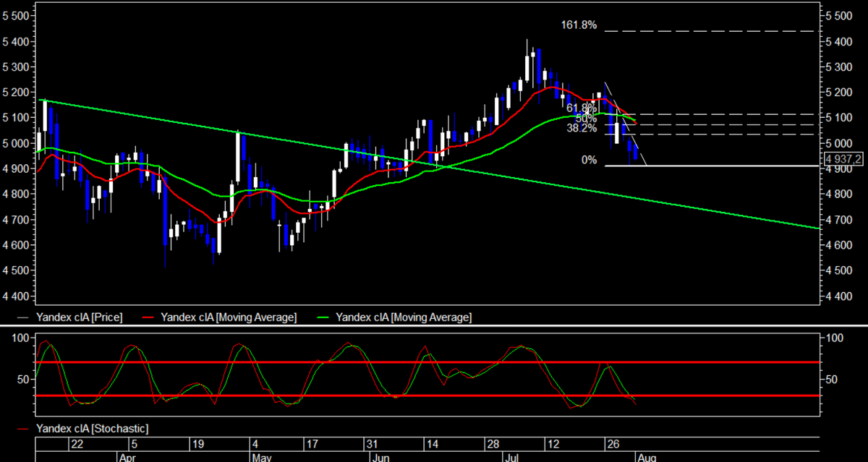Viewport: 868px width, 462px height.
Task: Click the 61.8% Fibonacci level label
Action: (582, 108)
